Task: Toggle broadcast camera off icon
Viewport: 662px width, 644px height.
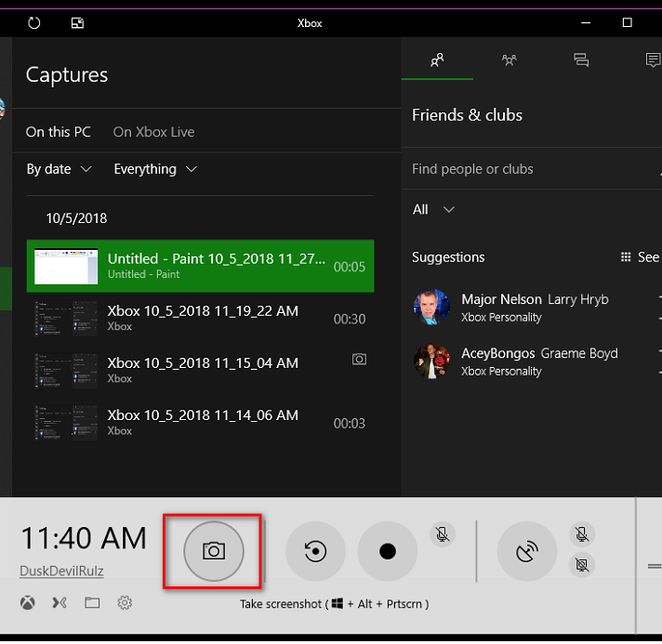Action: tap(582, 565)
